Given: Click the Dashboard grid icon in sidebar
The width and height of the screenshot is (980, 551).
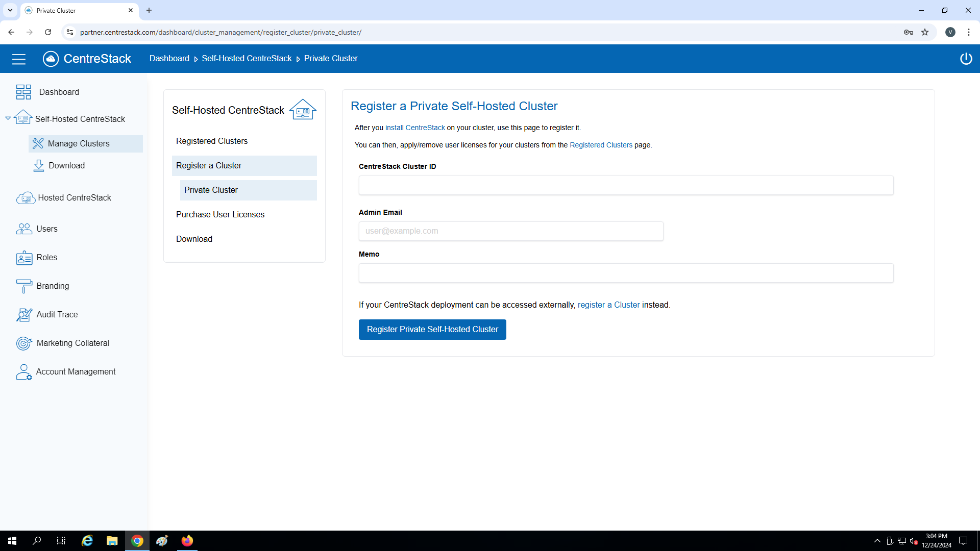Looking at the screenshot, I should pos(23,92).
